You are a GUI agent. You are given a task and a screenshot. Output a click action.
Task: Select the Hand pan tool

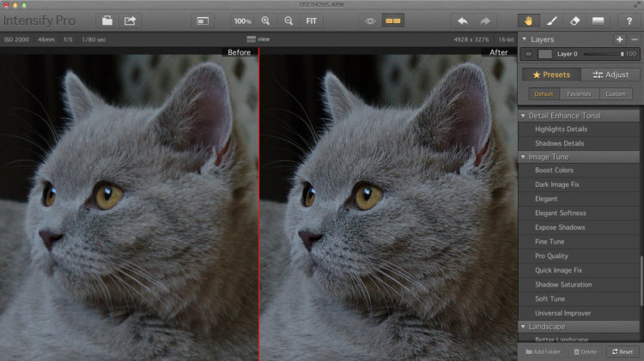[x=528, y=21]
